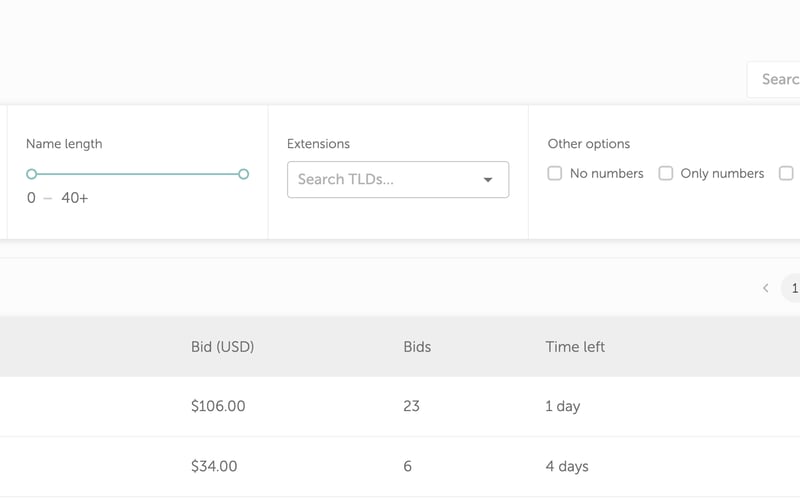The image size is (800, 500).
Task: Click the search field at top right
Action: coord(773,80)
